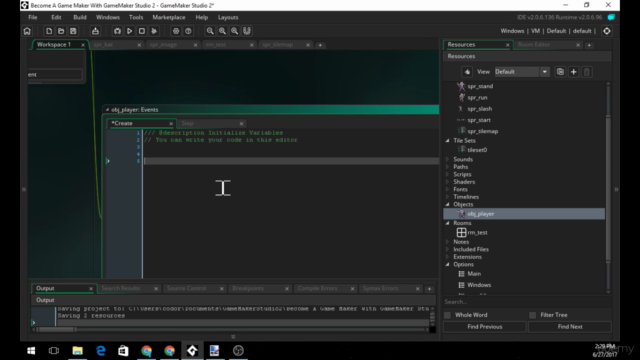This screenshot has width=640, height=360.
Task: Create a new project from toolbar
Action: [49, 31]
